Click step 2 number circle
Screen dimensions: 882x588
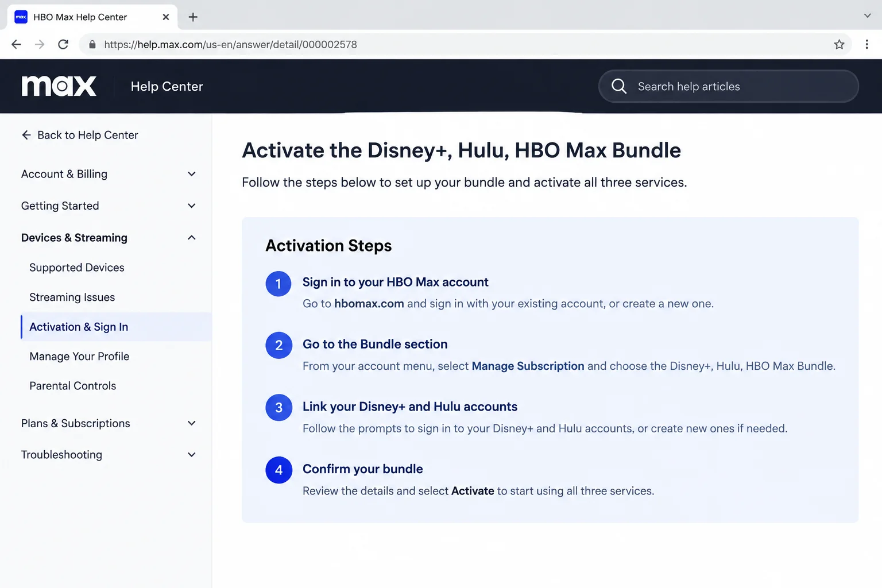[x=278, y=345]
